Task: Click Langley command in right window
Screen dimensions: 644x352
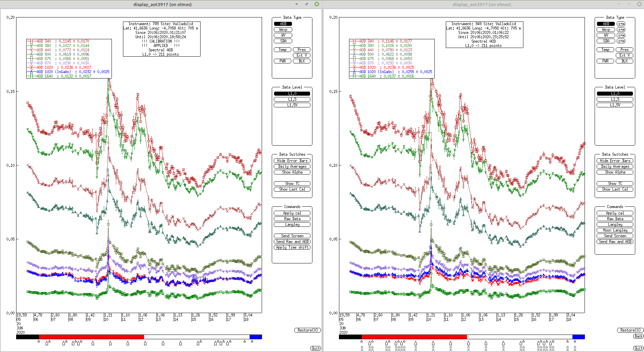Action: tap(615, 224)
